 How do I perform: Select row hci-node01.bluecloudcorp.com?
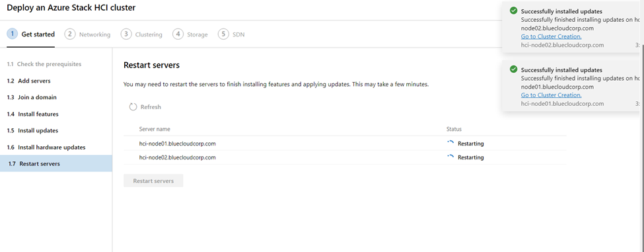click(x=345, y=144)
